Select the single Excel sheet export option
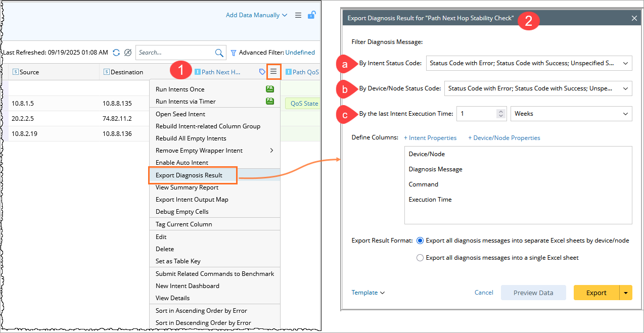644x333 pixels. [420, 258]
